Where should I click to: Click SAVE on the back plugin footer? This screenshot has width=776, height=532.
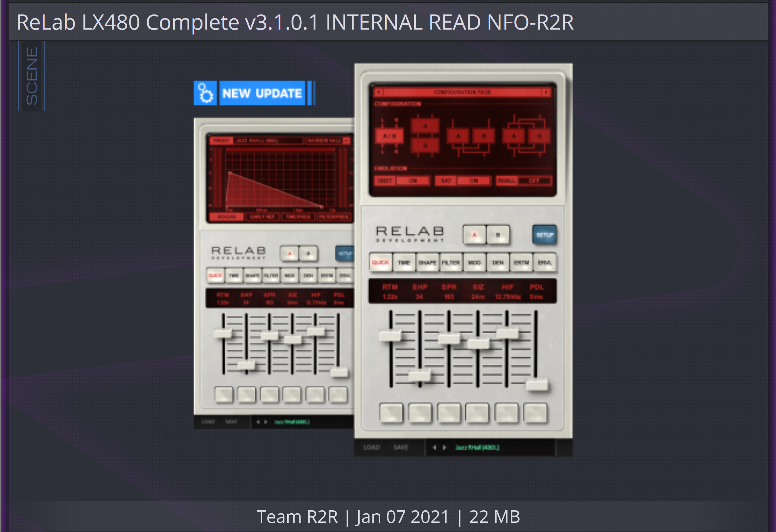coord(231,422)
